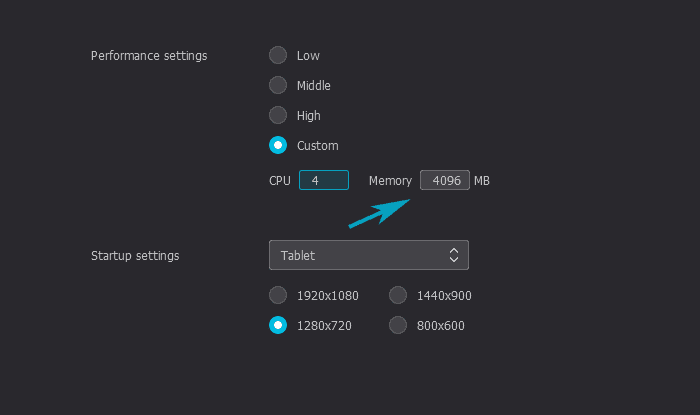This screenshot has width=700, height=415.
Task: Click the 800x600 label text
Action: 441,326
